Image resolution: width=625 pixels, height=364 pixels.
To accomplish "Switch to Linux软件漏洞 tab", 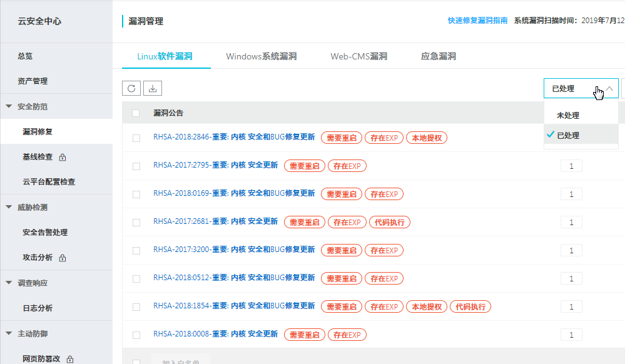I will (x=165, y=56).
